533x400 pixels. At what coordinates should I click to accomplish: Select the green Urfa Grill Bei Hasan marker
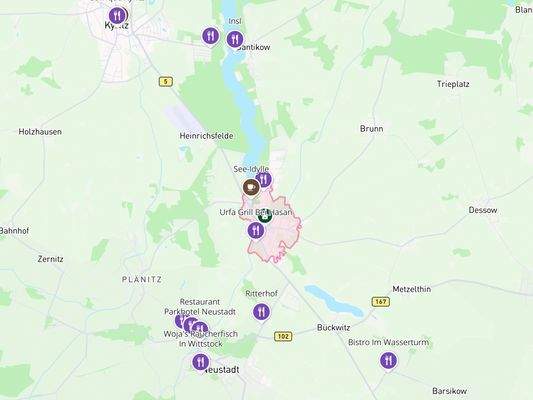264,215
